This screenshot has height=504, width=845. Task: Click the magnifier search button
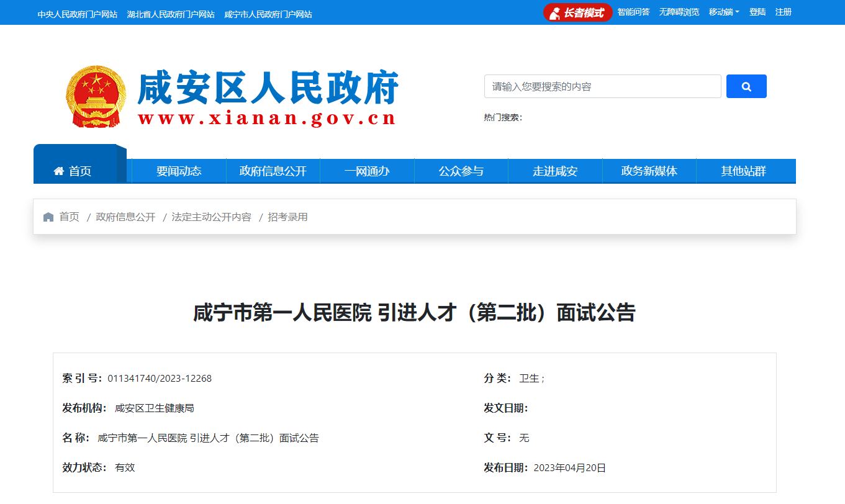pos(746,86)
